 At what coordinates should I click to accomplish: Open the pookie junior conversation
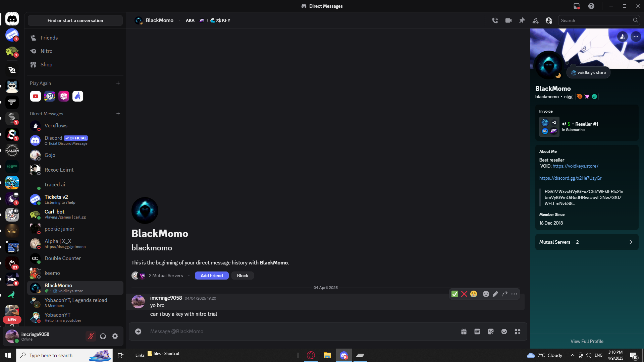tap(75, 229)
